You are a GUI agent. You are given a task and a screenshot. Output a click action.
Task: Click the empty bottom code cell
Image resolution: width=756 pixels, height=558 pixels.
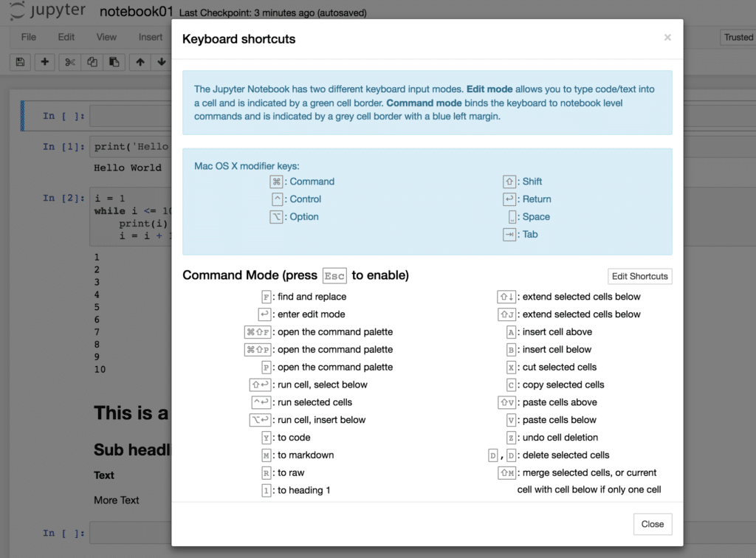pos(130,533)
